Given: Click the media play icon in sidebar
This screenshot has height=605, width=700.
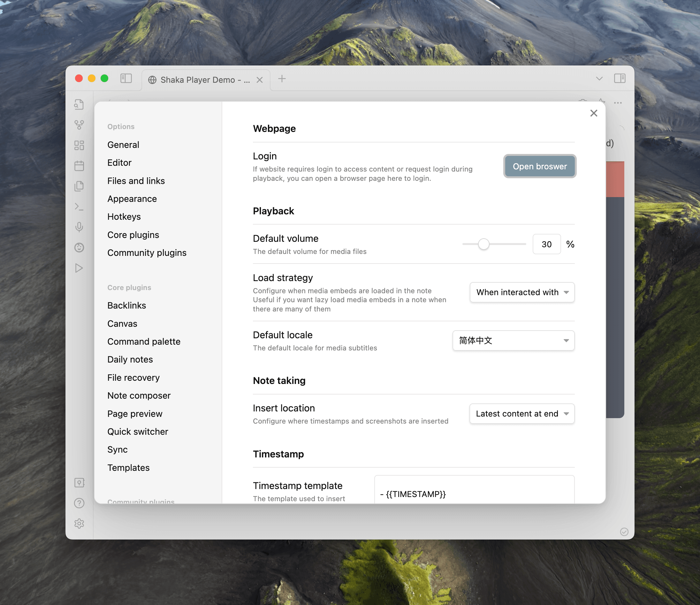Looking at the screenshot, I should tap(80, 268).
